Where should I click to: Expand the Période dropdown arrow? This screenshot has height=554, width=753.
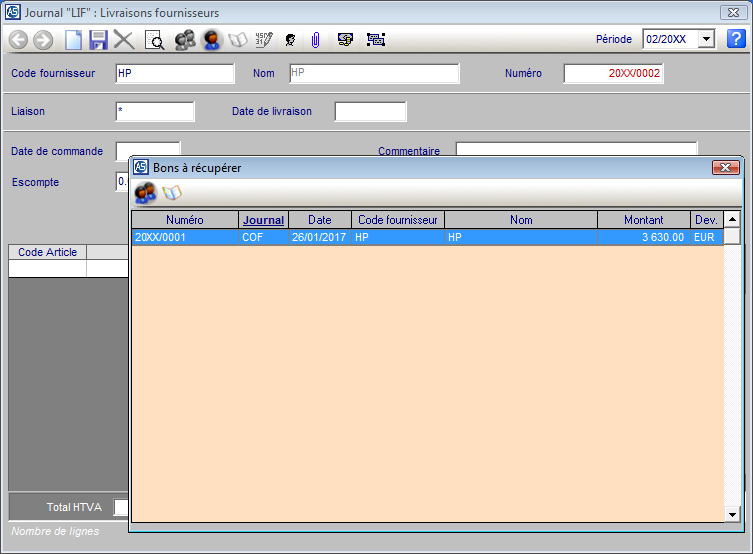pos(706,39)
